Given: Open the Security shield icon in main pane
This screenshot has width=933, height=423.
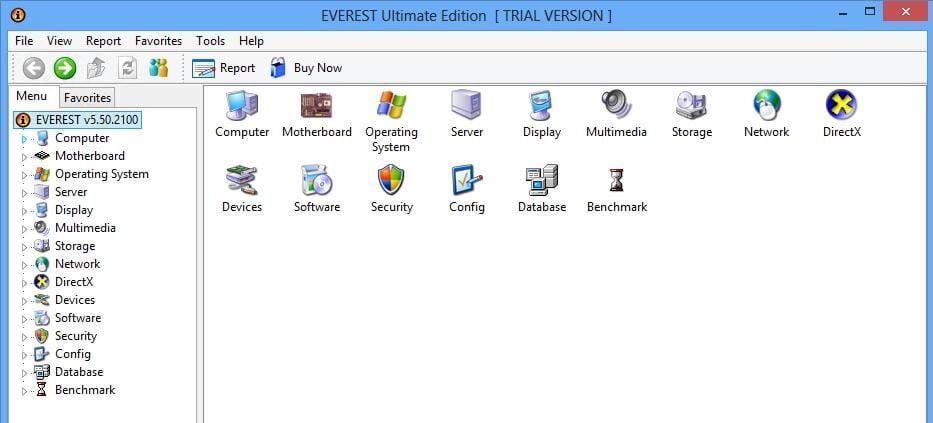Looking at the screenshot, I should 392,180.
